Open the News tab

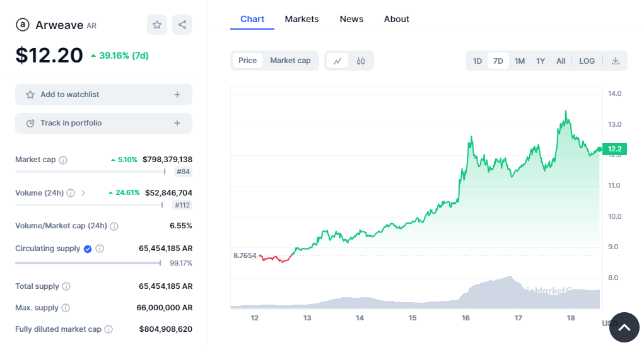tap(351, 20)
